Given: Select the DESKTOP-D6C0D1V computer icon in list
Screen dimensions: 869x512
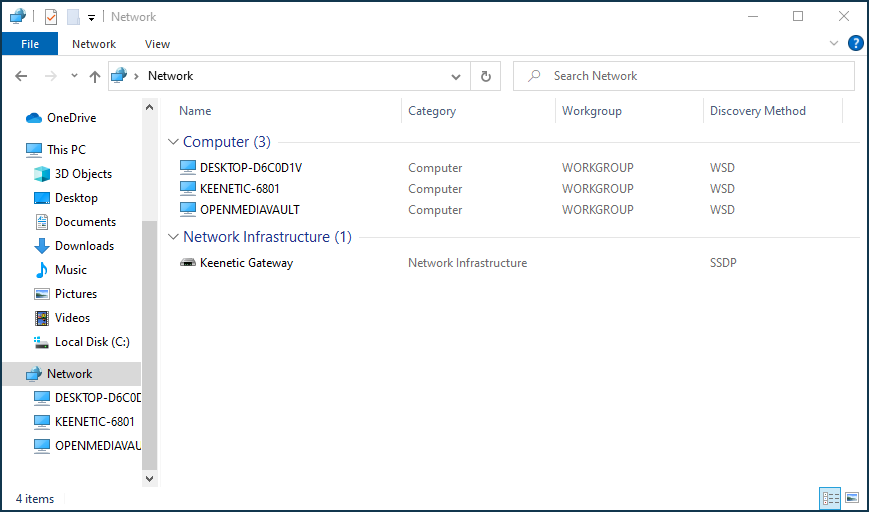Looking at the screenshot, I should (x=188, y=167).
